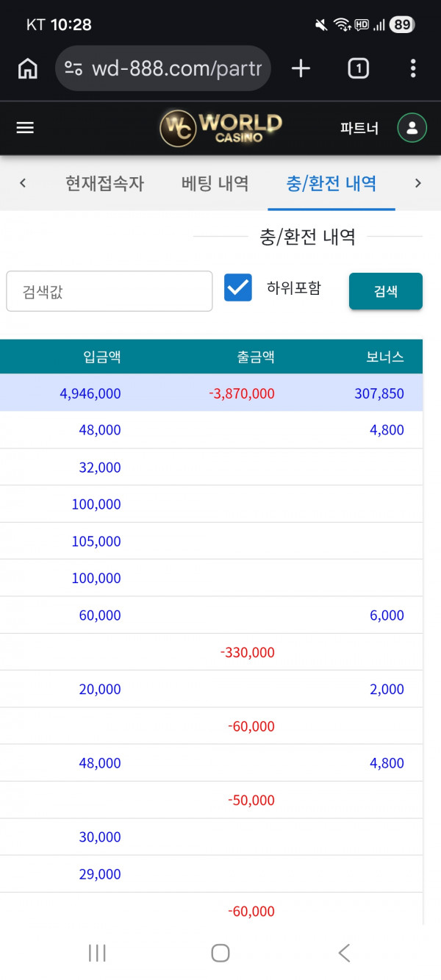Tap the 파트너 label in header
Screen dimensions: 441x980
(x=359, y=128)
